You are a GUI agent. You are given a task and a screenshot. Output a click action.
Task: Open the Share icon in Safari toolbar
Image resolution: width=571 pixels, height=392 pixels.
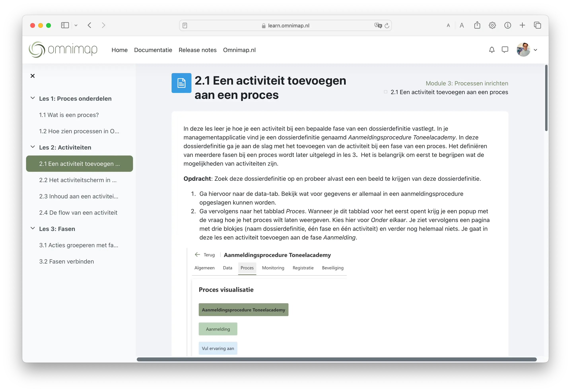pos(477,25)
